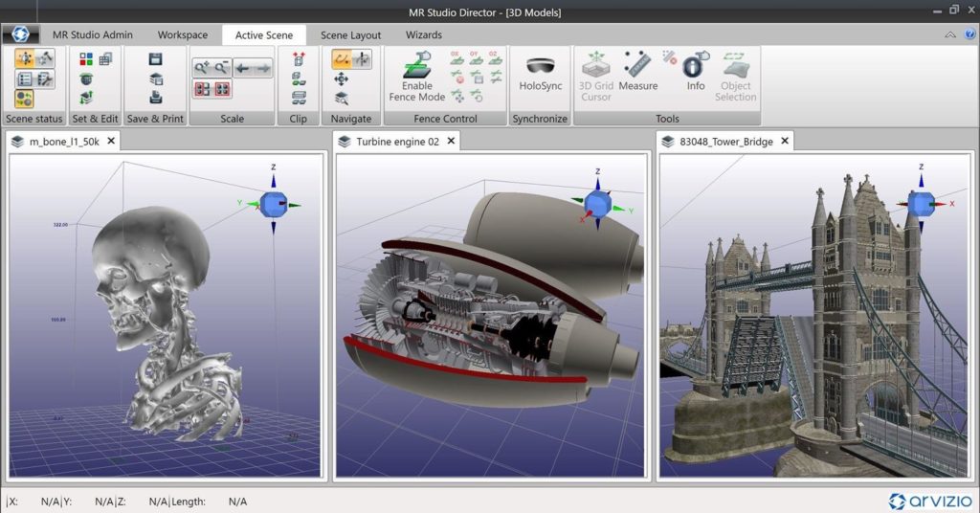Close the Turbine engine 02 tab
Image resolution: width=980 pixels, height=513 pixels.
tap(451, 141)
